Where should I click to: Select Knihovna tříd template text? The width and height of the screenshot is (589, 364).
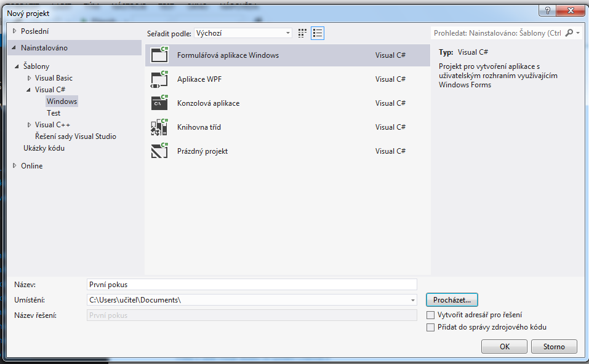pyautogui.click(x=199, y=127)
